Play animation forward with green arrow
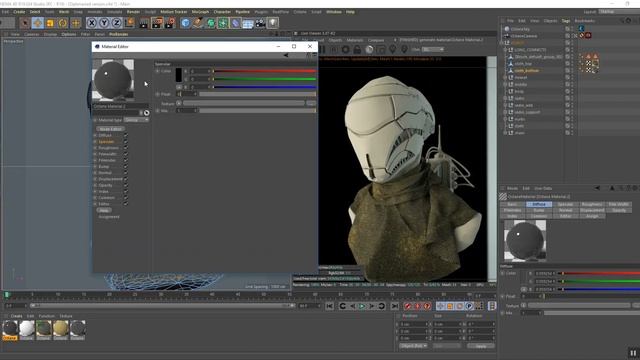 point(362,306)
